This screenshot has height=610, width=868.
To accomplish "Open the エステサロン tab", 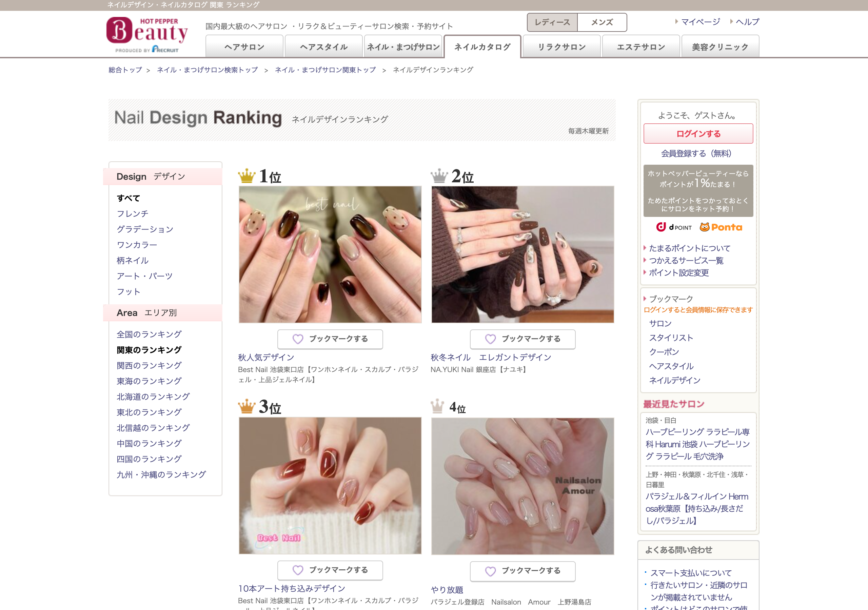I will [641, 46].
